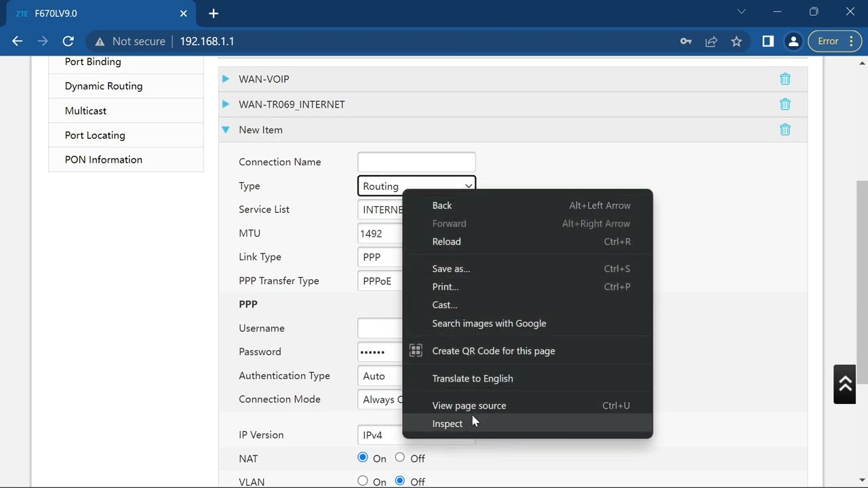Turn NAT Off

(x=400, y=458)
